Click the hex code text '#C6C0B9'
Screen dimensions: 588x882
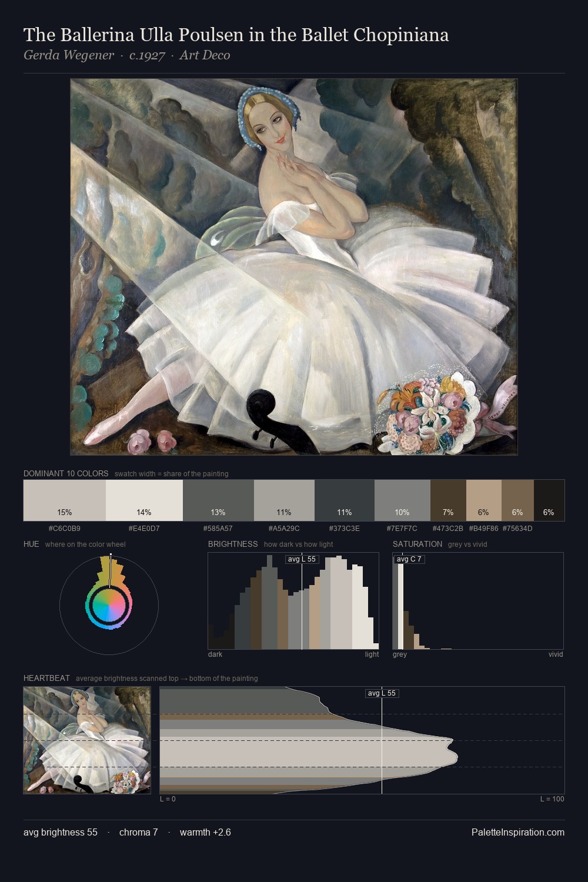tap(65, 528)
